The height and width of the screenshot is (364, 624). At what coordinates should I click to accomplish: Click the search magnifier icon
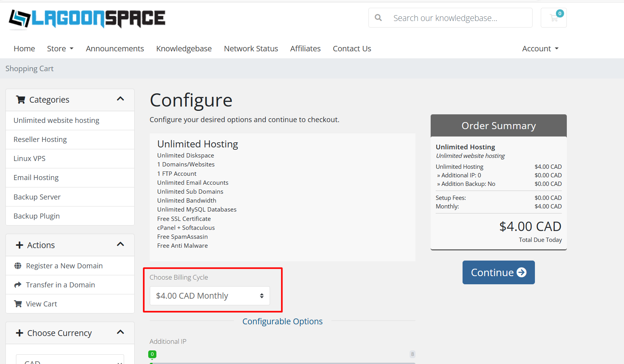[x=378, y=18]
